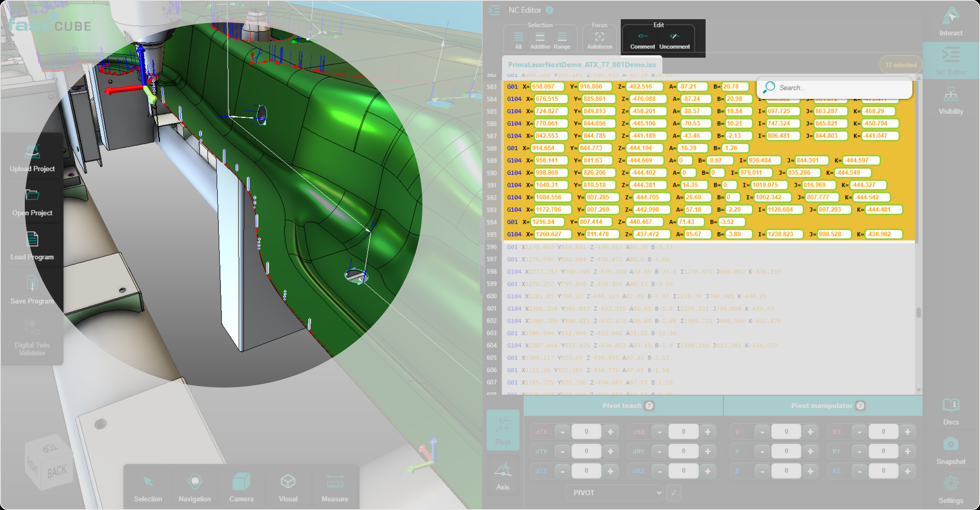Screen dimensions: 980x510
Task: Click BACK face of view cube
Action: tap(56, 471)
